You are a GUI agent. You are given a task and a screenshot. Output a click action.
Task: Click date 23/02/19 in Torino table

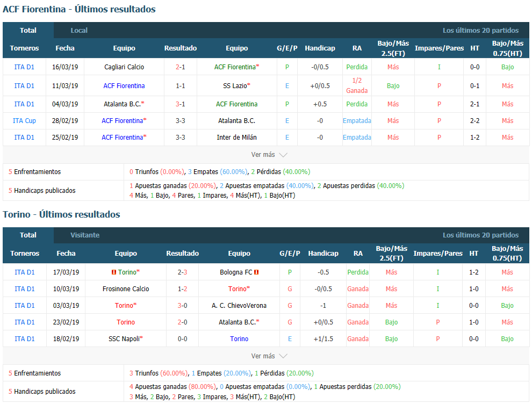click(x=66, y=322)
